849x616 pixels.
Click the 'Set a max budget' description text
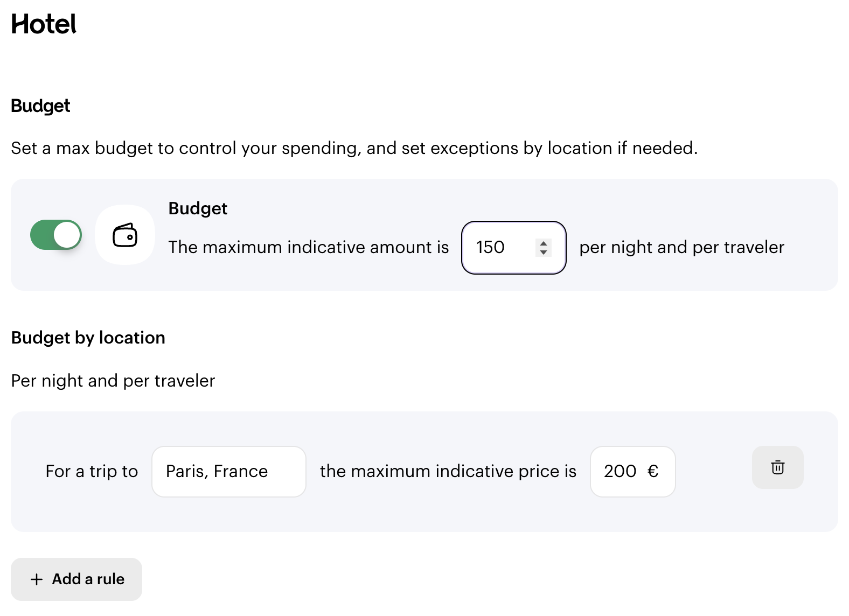click(354, 148)
